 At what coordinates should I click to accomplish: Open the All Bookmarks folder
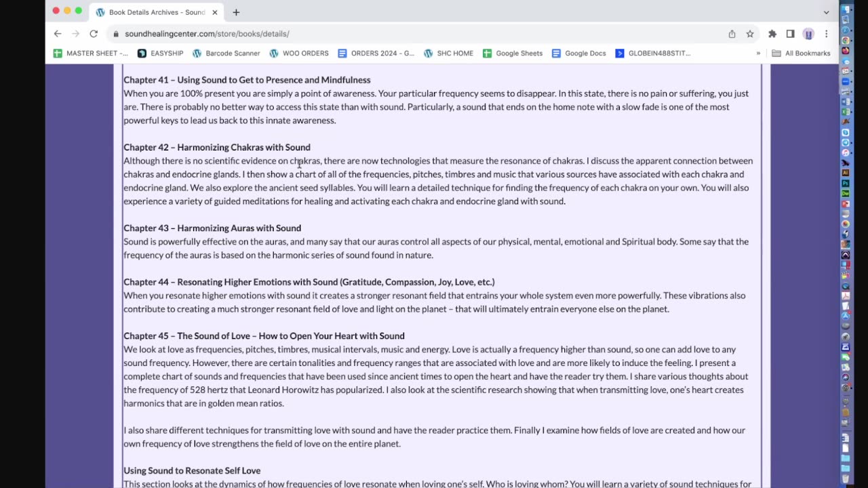click(801, 54)
